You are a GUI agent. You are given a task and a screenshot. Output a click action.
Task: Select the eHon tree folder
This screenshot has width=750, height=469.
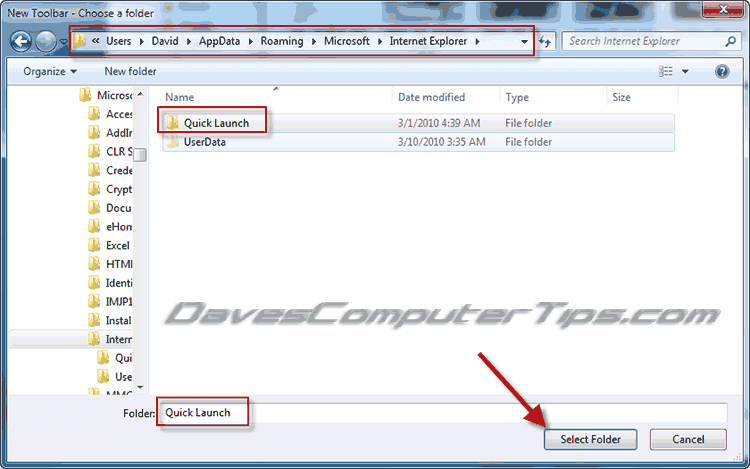[111, 227]
